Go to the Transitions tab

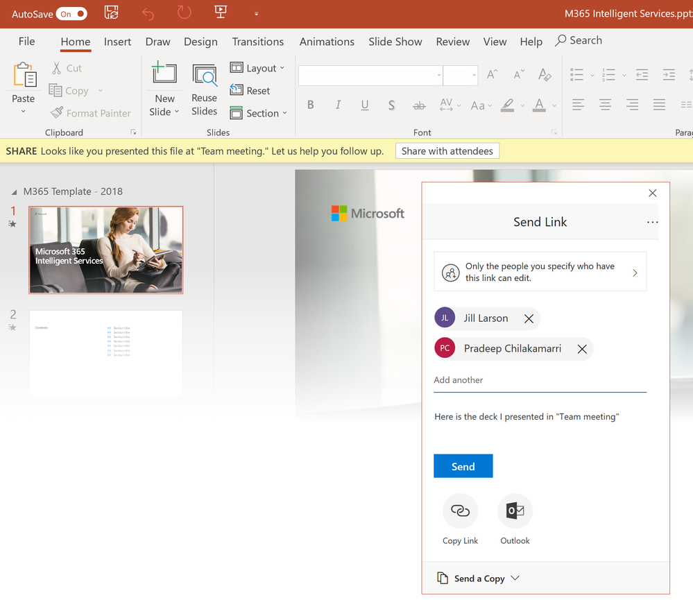[x=258, y=42]
